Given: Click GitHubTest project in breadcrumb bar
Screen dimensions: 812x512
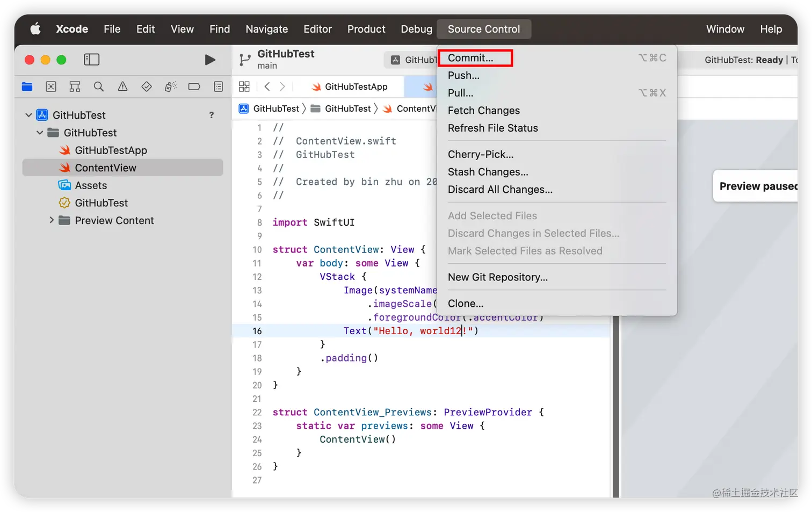Looking at the screenshot, I should pyautogui.click(x=269, y=109).
